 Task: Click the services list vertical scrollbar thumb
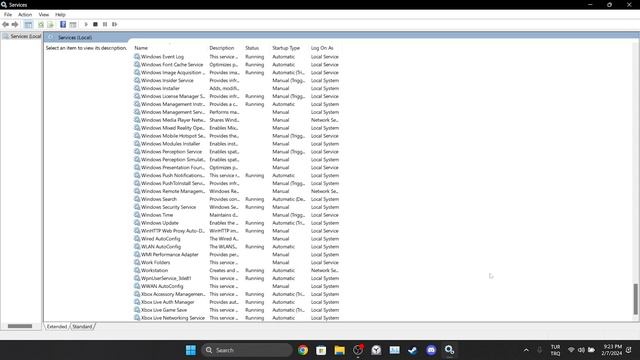(x=636, y=299)
